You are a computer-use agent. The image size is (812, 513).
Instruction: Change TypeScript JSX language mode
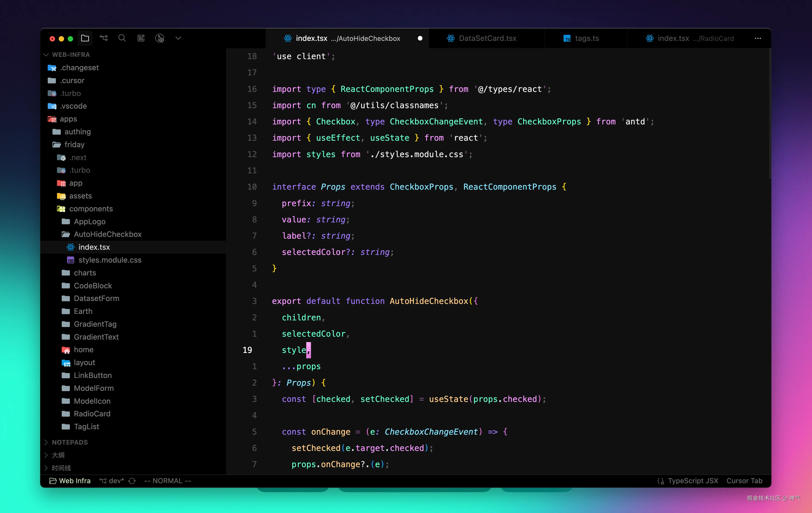tap(693, 481)
